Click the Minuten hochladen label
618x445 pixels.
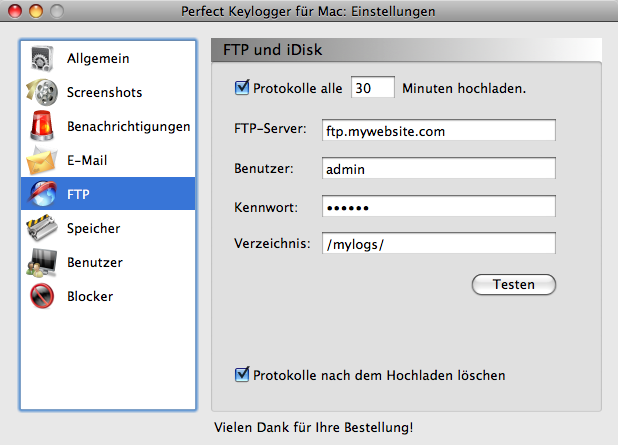click(464, 88)
